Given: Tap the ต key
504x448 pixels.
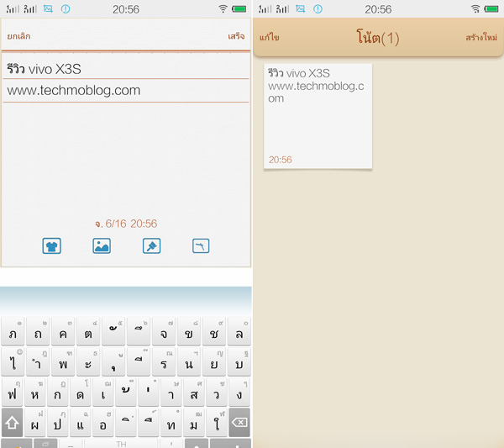Looking at the screenshot, I should tap(88, 331).
